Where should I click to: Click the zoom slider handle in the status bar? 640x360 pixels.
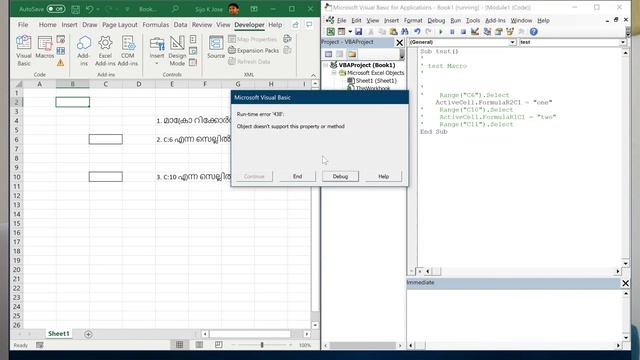(x=262, y=345)
